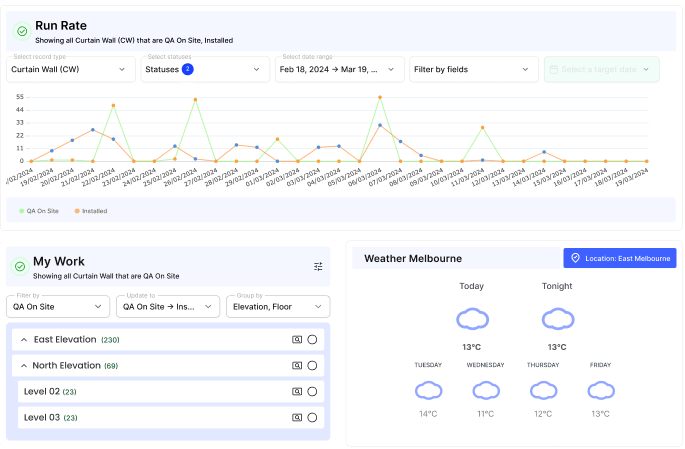This screenshot has width=685, height=449.
Task: Open photo view for North Elevation
Action: click(x=297, y=366)
